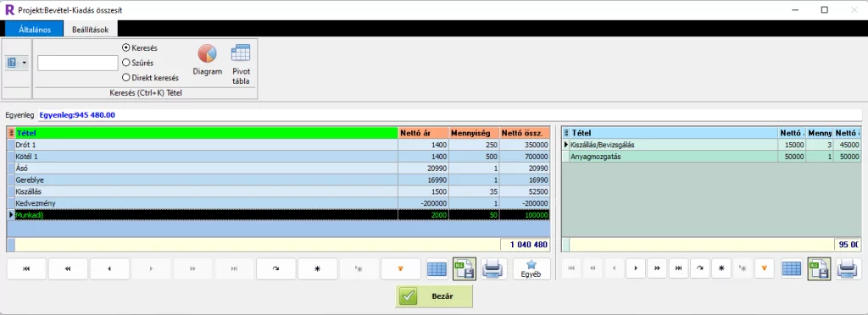
Task: Click the orange filter icon under left table
Action: tap(400, 268)
